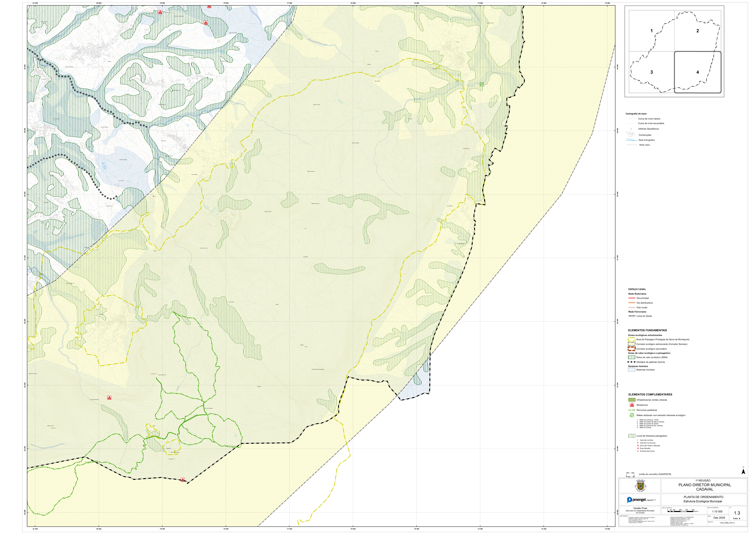Click the 'ELEMENTOS COMPLEMENTARES' heading
Screen dimensions: 756x535
pos(650,394)
